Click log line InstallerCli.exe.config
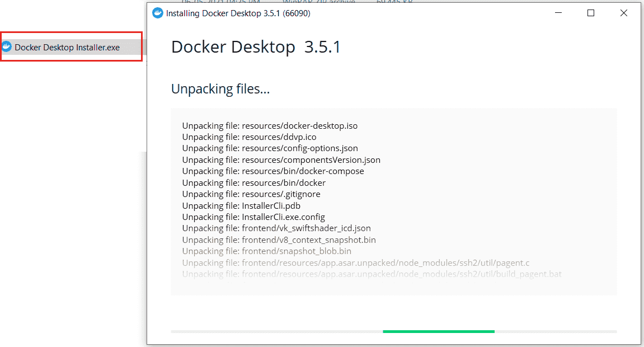This screenshot has width=644, height=347. [x=253, y=217]
